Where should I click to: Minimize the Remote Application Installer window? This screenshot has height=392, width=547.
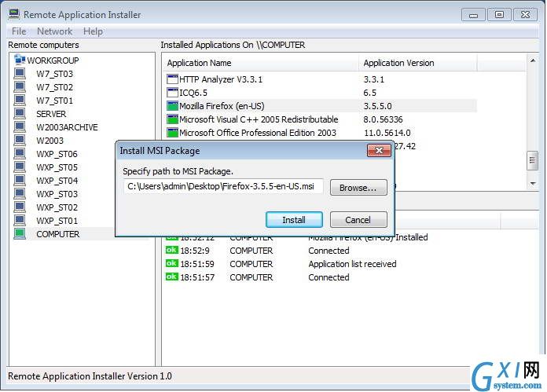473,14
